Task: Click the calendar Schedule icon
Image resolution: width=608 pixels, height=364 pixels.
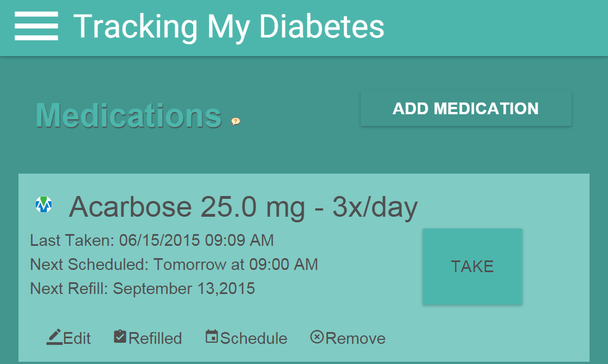Action: 212,337
